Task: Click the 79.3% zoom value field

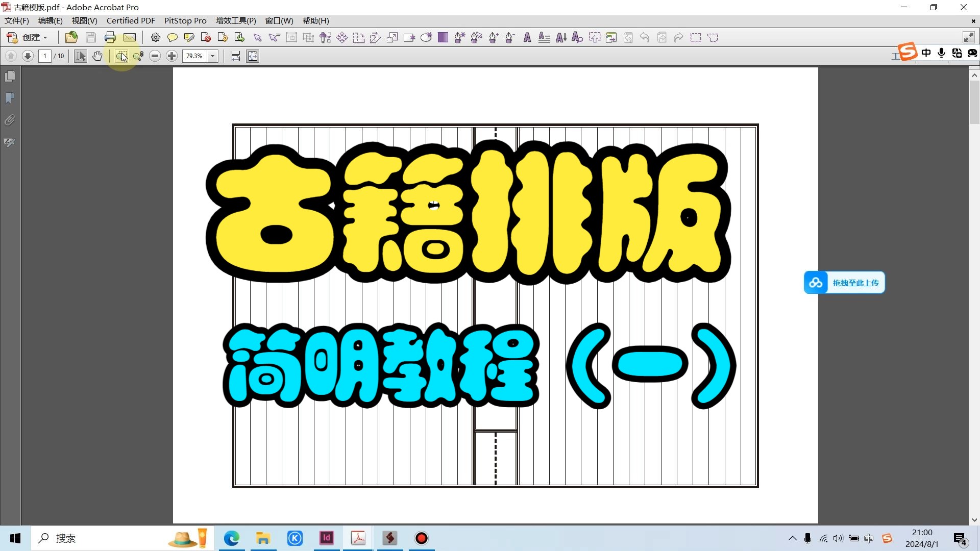Action: 194,56
